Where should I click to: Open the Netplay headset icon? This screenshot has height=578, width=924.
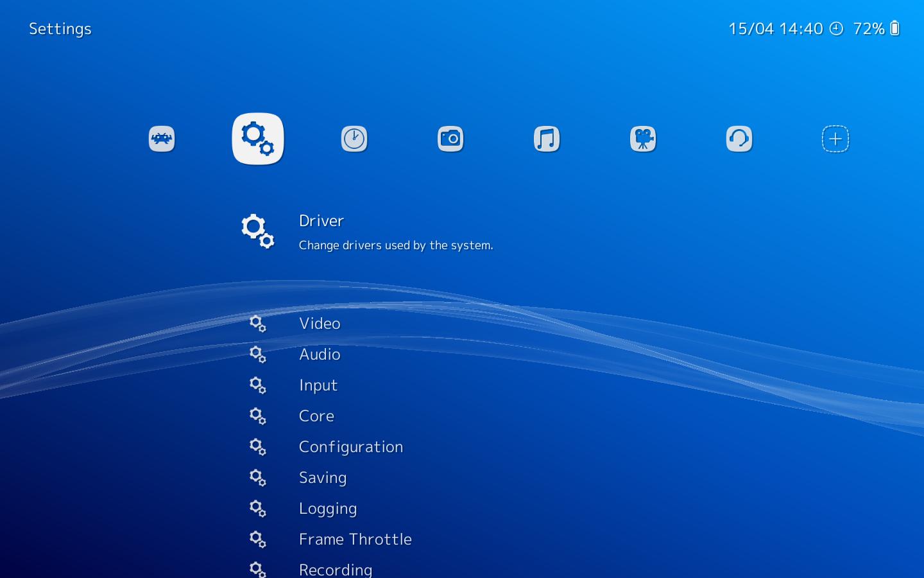tap(739, 139)
